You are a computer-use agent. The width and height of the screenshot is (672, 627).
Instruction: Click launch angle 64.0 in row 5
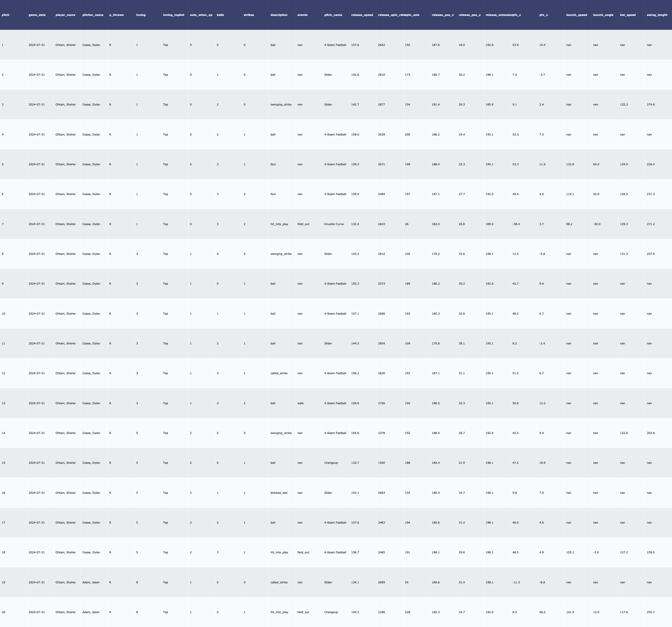pyautogui.click(x=596, y=164)
